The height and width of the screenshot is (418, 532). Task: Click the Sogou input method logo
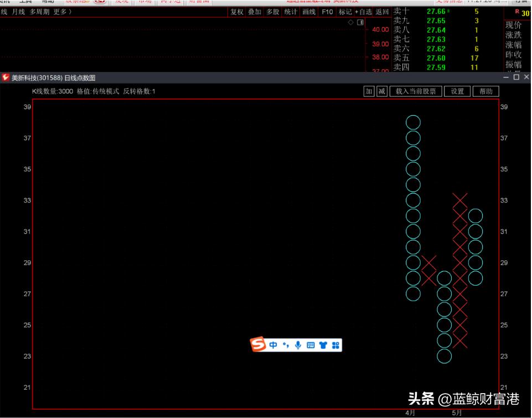(x=259, y=345)
